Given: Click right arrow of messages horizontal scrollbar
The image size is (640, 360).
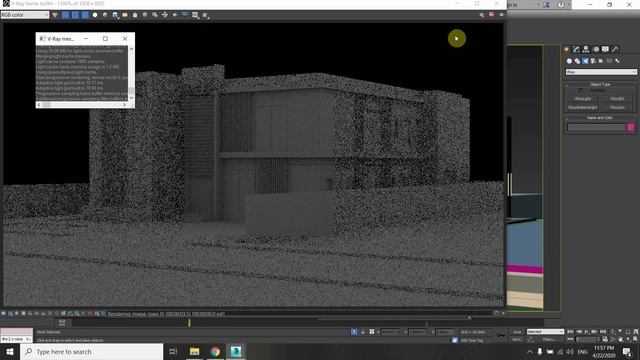Looking at the screenshot, I should click(124, 105).
